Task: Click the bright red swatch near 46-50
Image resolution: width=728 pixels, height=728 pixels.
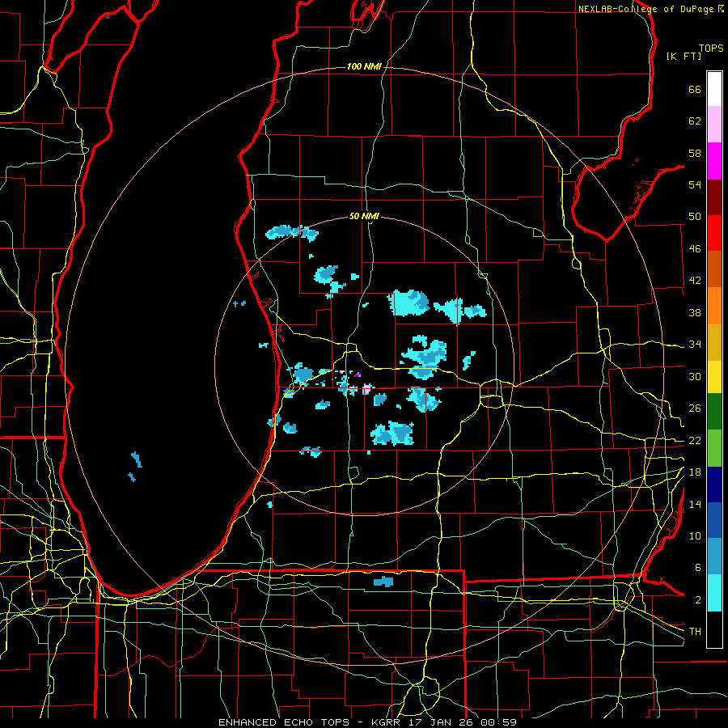Action: pyautogui.click(x=714, y=233)
